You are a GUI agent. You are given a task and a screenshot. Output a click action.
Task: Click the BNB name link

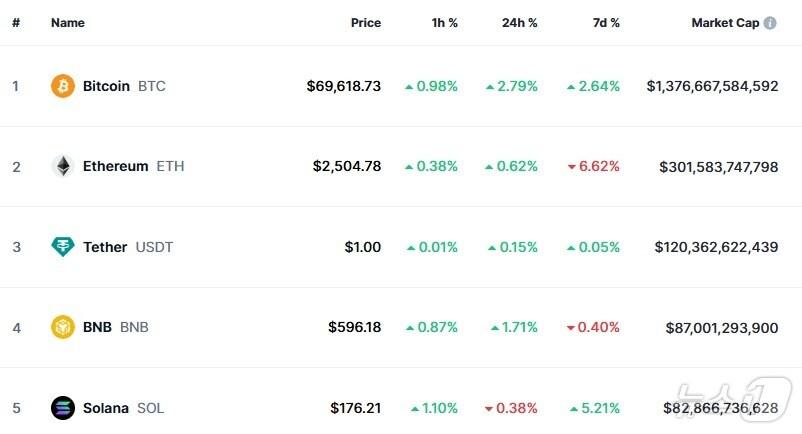[x=97, y=327]
